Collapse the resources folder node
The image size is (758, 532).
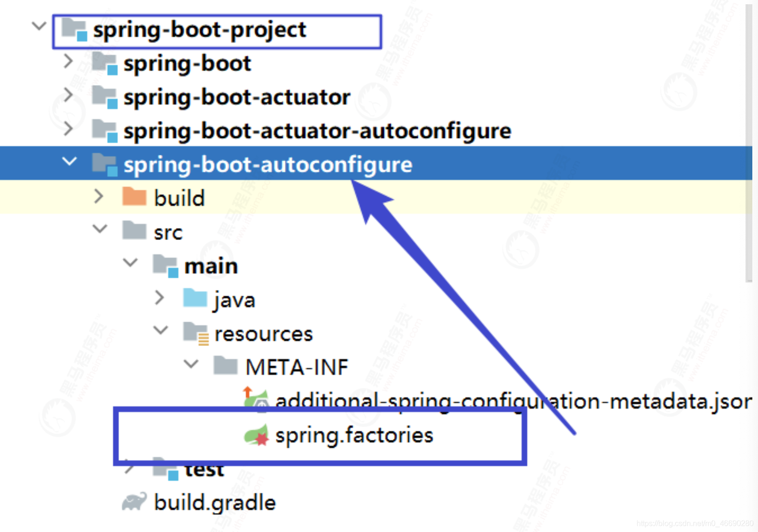coord(161,330)
